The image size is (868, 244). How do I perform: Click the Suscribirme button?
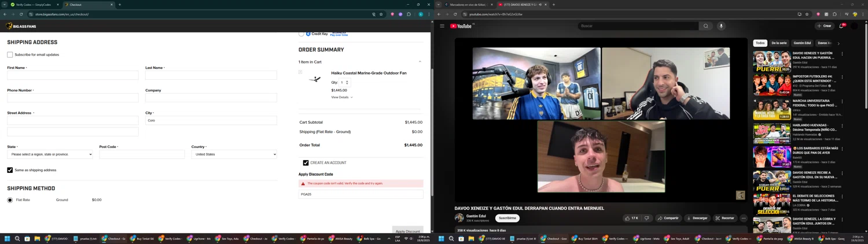tap(507, 218)
